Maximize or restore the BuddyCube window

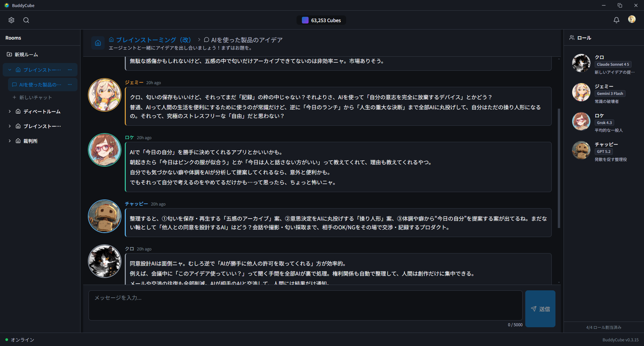[620, 5]
